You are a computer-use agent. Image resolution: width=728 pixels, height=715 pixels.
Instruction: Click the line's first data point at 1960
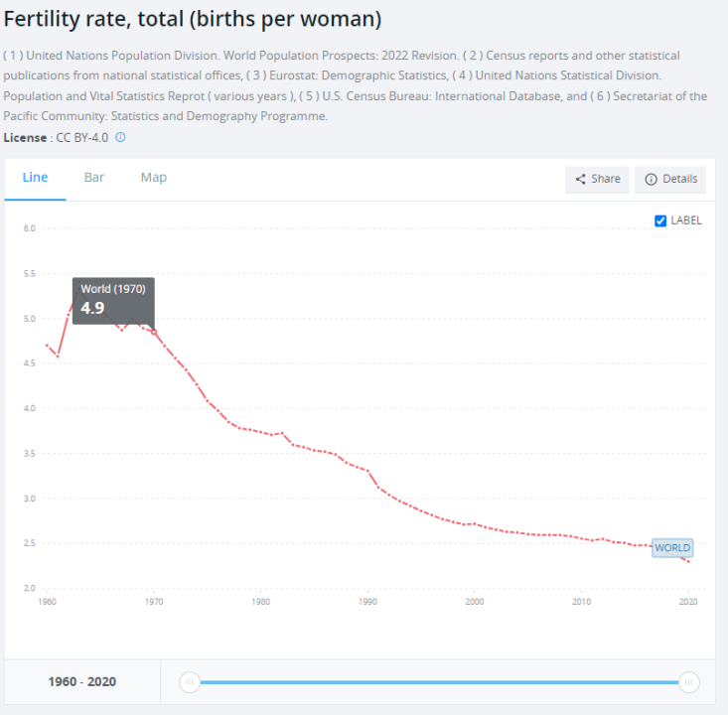[x=47, y=345]
